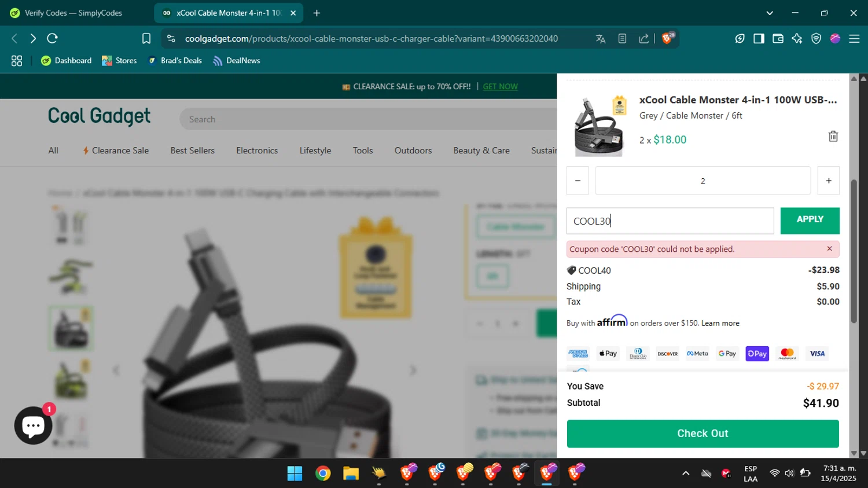Image resolution: width=868 pixels, height=488 pixels.
Task: Remove cart item with trash icon
Action: tap(833, 137)
